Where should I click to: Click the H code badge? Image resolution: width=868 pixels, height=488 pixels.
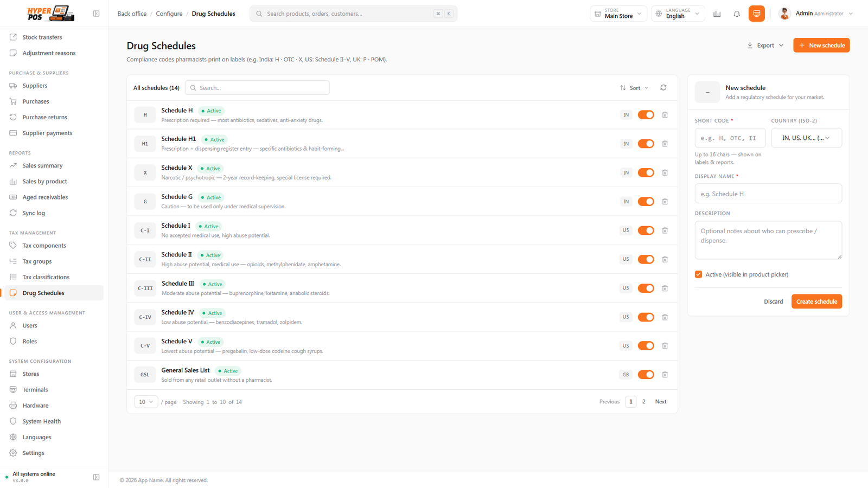[x=145, y=115]
